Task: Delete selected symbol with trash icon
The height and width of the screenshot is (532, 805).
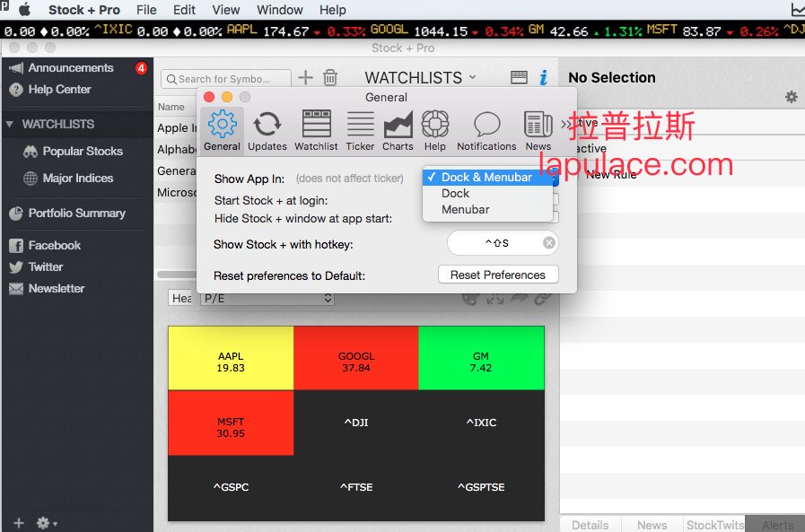Action: point(330,77)
